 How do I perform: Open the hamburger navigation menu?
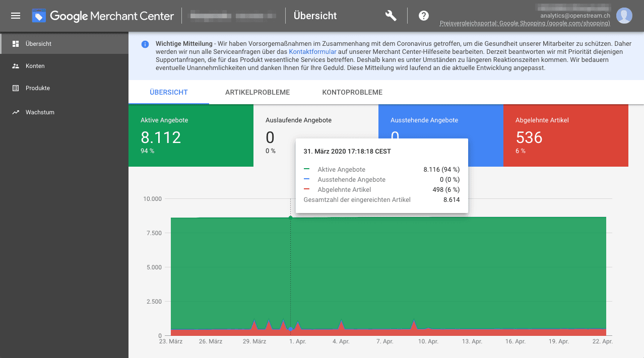tap(16, 16)
